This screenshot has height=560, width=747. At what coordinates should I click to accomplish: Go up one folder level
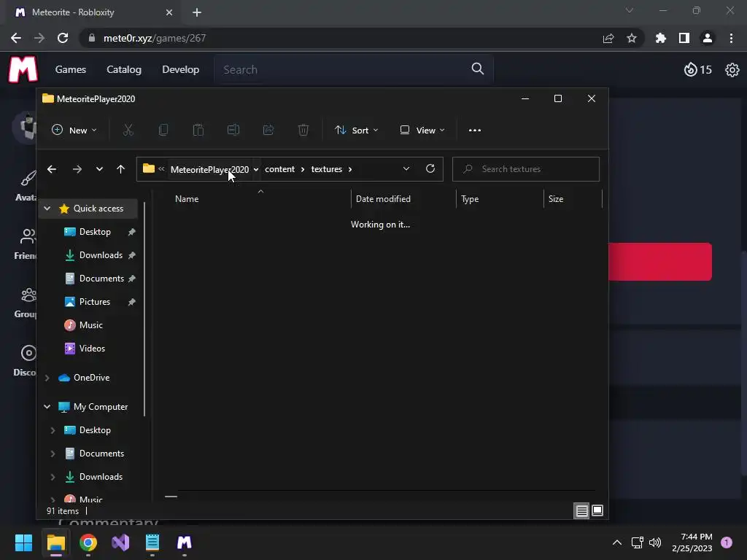coord(120,169)
